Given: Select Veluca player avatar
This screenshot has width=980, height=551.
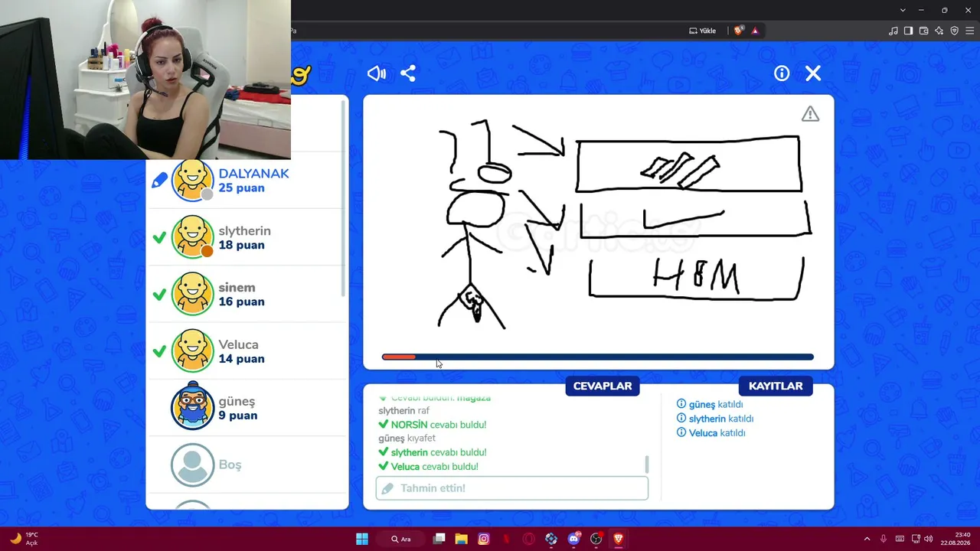Looking at the screenshot, I should (x=192, y=351).
